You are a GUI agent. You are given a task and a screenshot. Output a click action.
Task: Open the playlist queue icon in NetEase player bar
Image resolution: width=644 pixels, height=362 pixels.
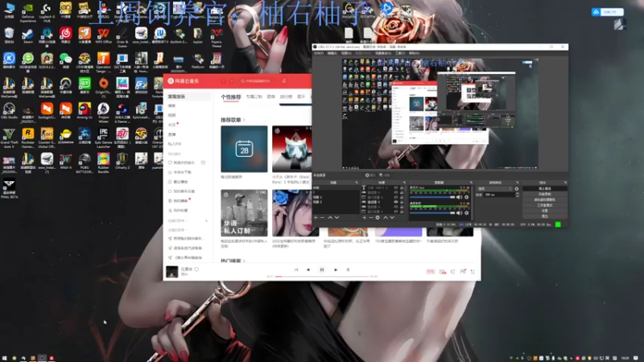(x=473, y=272)
